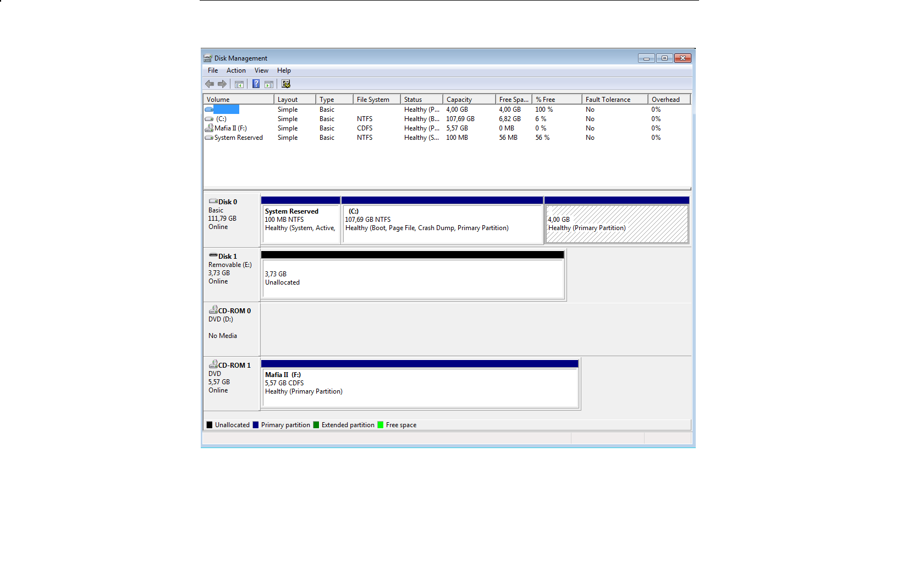Click the CD-ROM 1 drive icon

(x=213, y=364)
